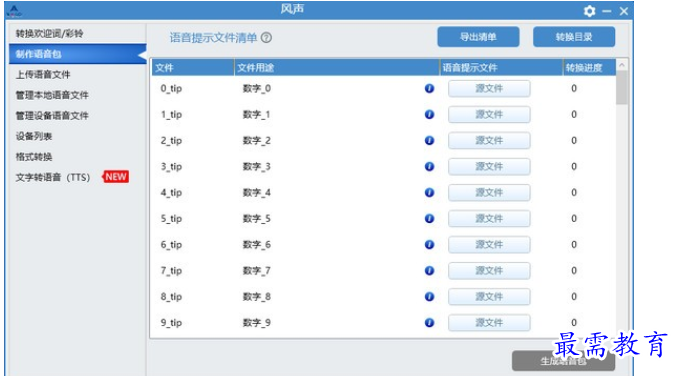
Task: Select the 8_tip file name
Action: [171, 297]
